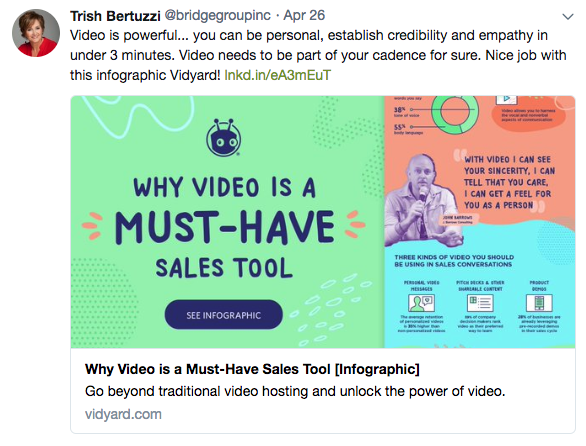586x446 pixels.
Task: Open the @bridgegroupinc handle
Action: click(218, 16)
